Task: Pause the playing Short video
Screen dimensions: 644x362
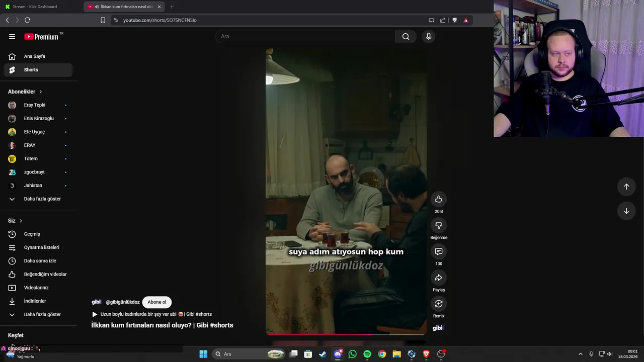Action: [346, 191]
